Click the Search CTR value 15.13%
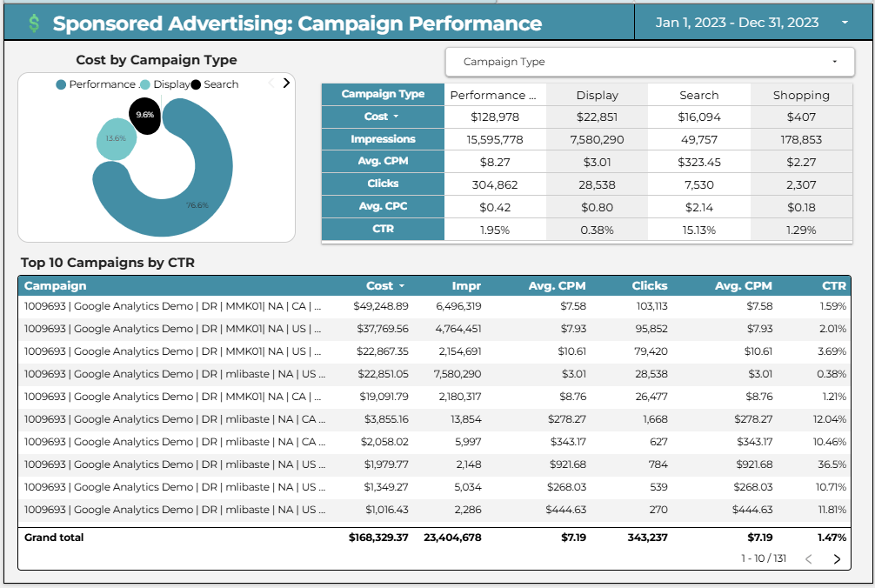Viewport: 875px width, 588px height. [x=698, y=230]
